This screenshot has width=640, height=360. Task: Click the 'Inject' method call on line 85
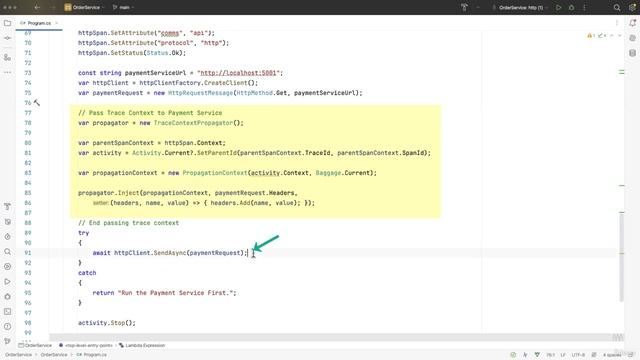point(129,193)
